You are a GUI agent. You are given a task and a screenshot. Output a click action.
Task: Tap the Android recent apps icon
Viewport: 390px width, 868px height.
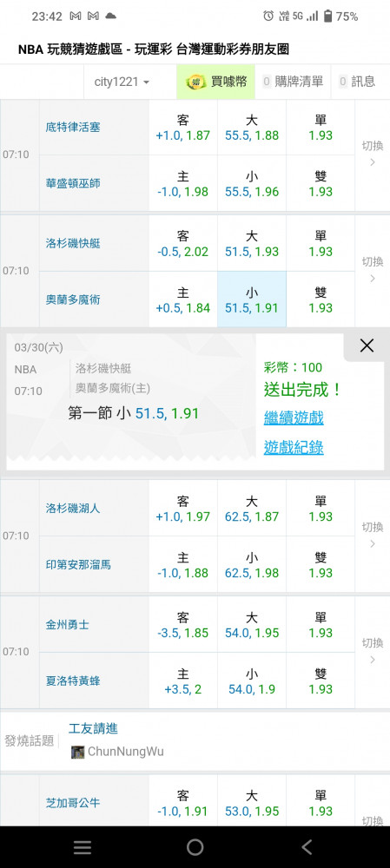[x=83, y=847]
